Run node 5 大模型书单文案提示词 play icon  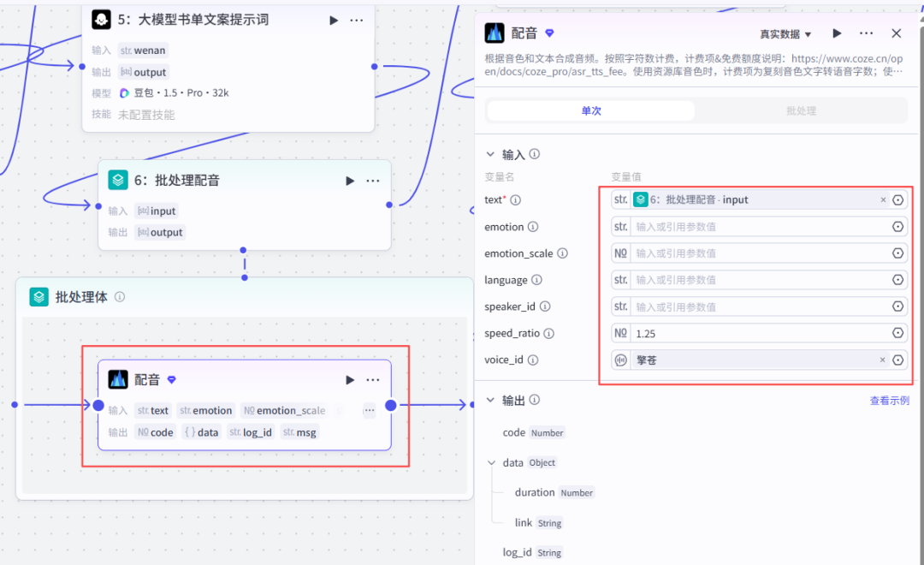(x=334, y=20)
